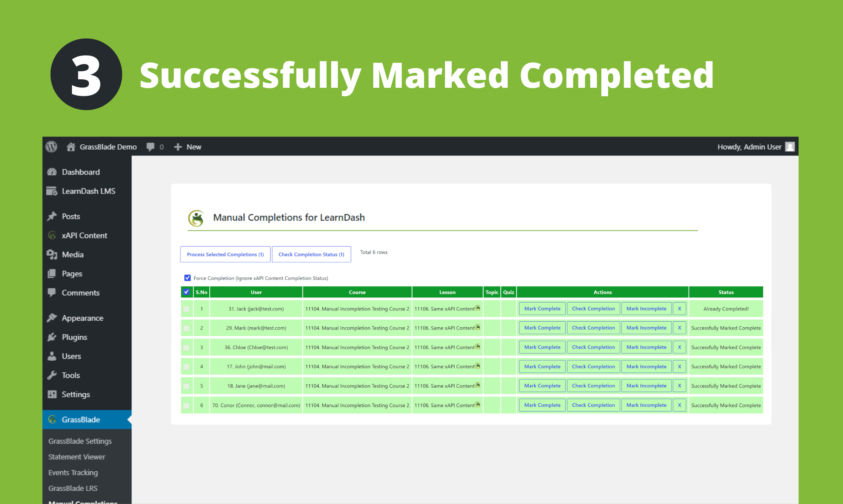This screenshot has height=504, width=843.
Task: Click Check Completion for Conor
Action: click(x=593, y=405)
